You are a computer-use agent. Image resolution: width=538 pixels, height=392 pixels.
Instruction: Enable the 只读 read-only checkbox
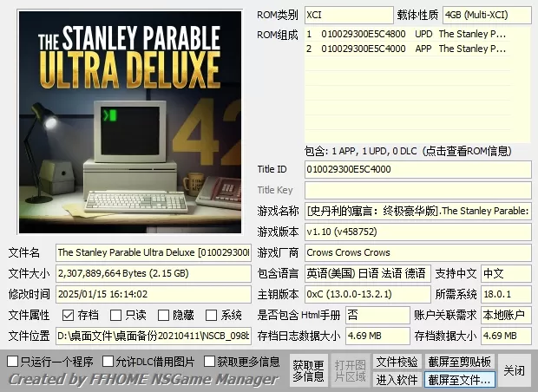pyautogui.click(x=116, y=316)
